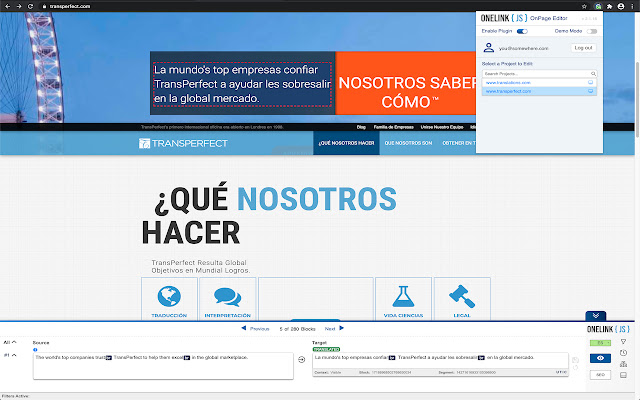This screenshot has height=400, width=640.
Task: Click the Source text box
Action: click(x=163, y=366)
